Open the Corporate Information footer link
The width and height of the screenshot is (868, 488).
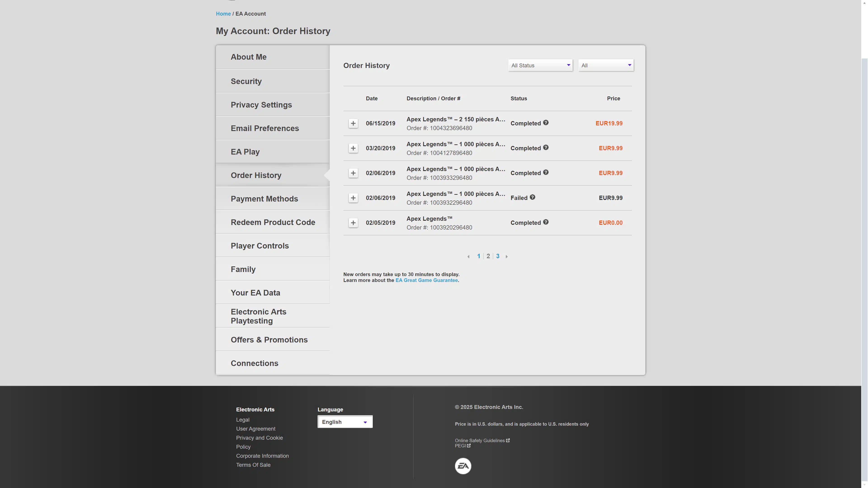coord(262,456)
